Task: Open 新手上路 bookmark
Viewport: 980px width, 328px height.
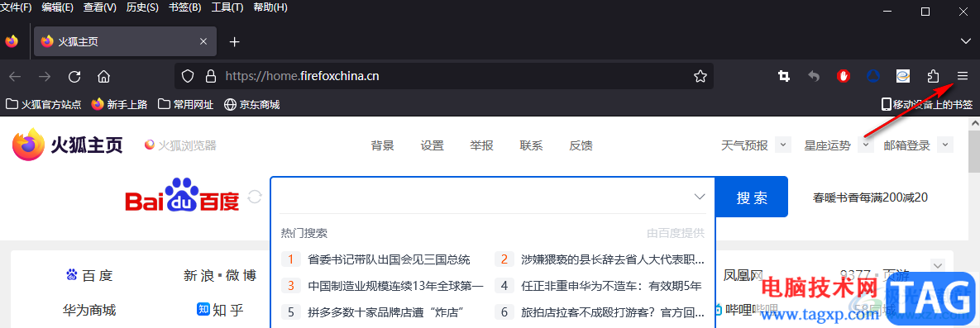Action: click(119, 104)
